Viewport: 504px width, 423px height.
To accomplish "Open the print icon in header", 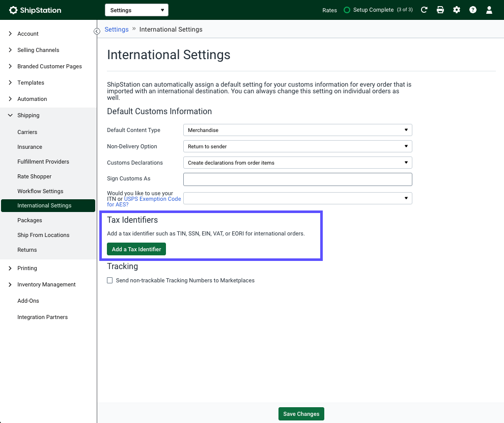I will [440, 10].
